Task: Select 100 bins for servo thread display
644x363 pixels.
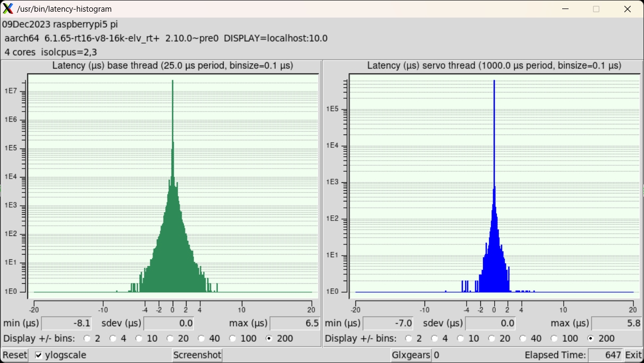Action: 555,338
